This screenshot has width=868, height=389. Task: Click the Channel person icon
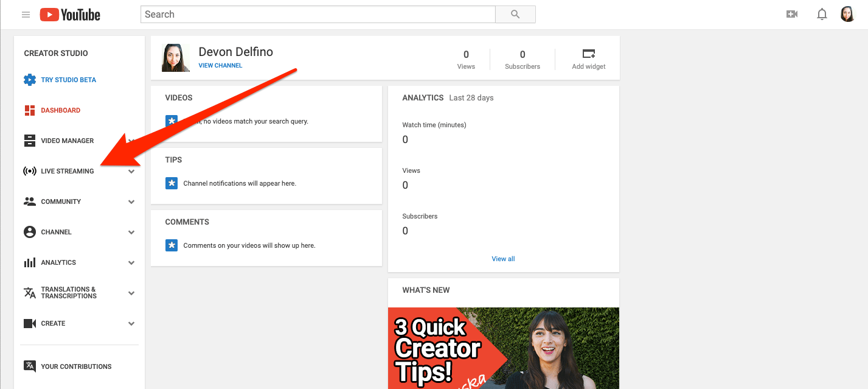pyautogui.click(x=30, y=232)
